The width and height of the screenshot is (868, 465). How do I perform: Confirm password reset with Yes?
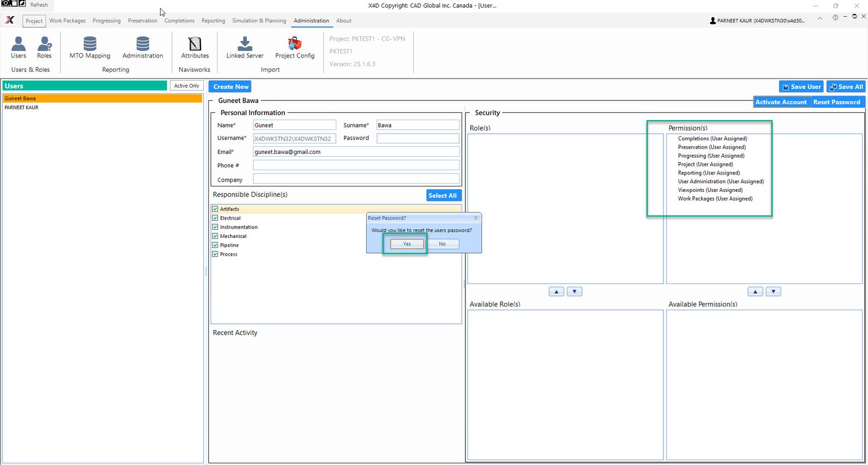tap(407, 244)
